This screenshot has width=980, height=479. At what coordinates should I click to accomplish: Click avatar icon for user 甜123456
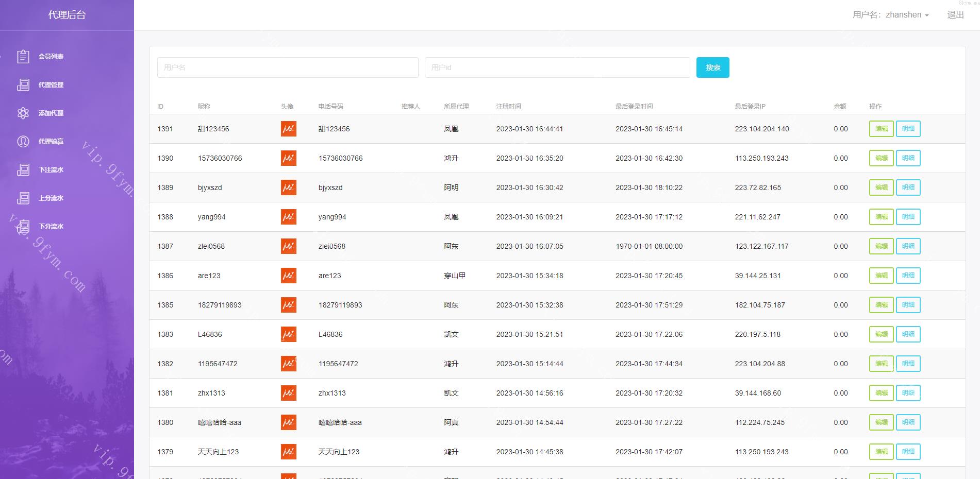(x=289, y=129)
